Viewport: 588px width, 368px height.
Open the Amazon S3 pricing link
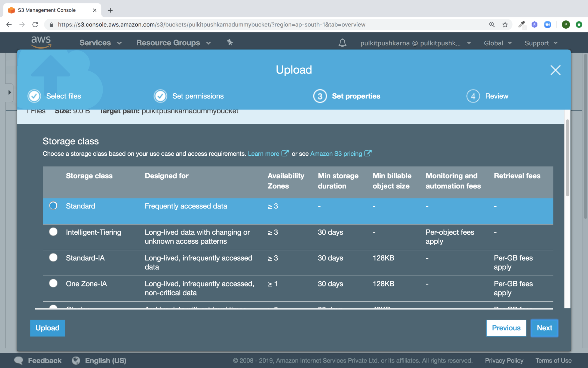(x=336, y=154)
